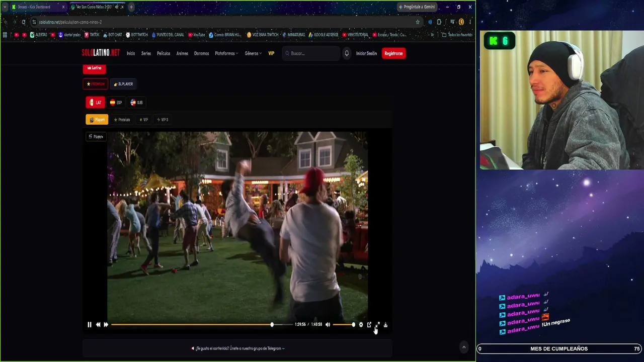Click the notification bell in the site header
Viewport: 644px width, 362px height.
tap(347, 53)
